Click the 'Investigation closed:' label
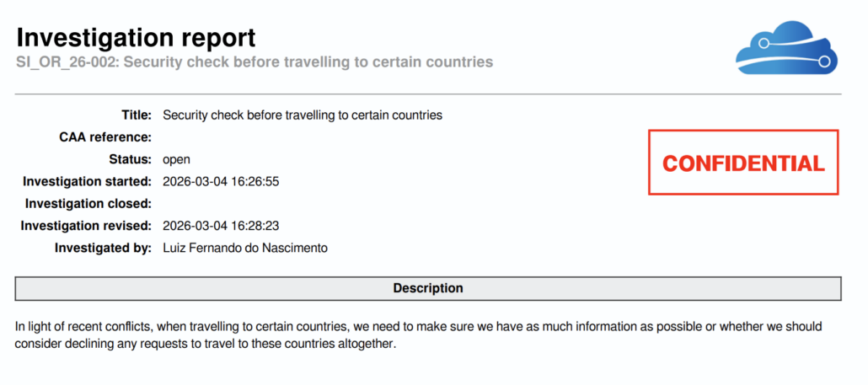The height and width of the screenshot is (385, 868). coord(88,204)
